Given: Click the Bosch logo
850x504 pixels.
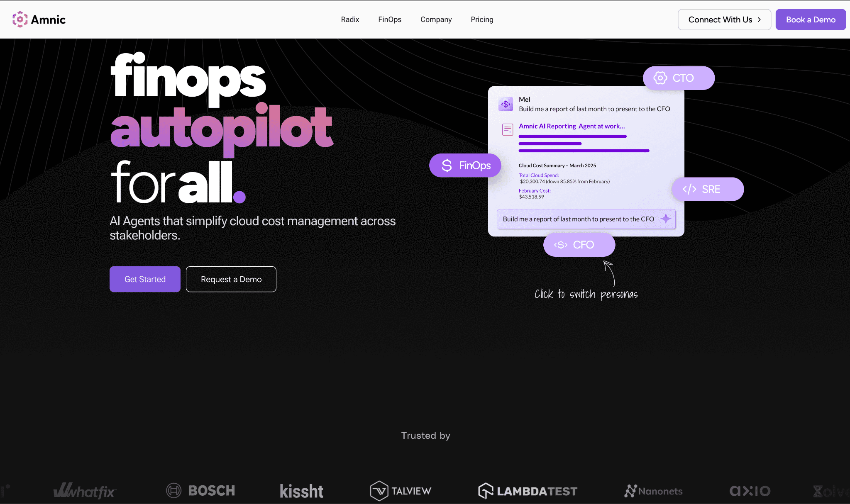Looking at the screenshot, I should coord(200,491).
